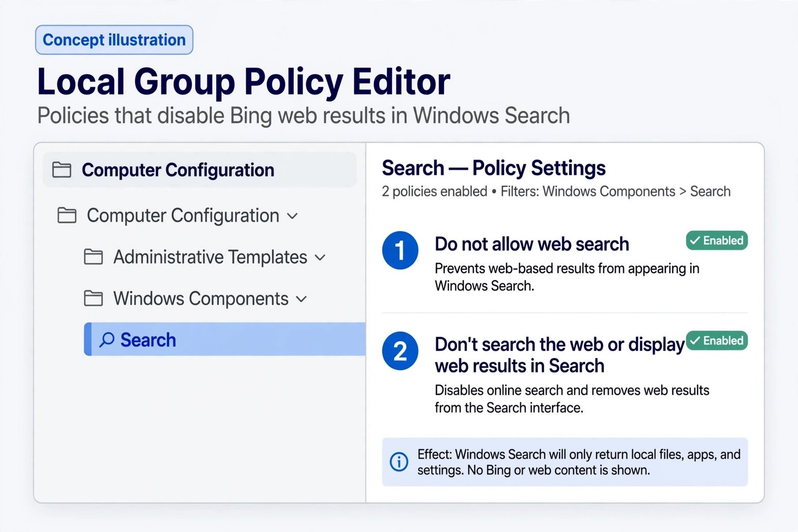
Task: Select the Search node in the tree
Action: tap(225, 339)
